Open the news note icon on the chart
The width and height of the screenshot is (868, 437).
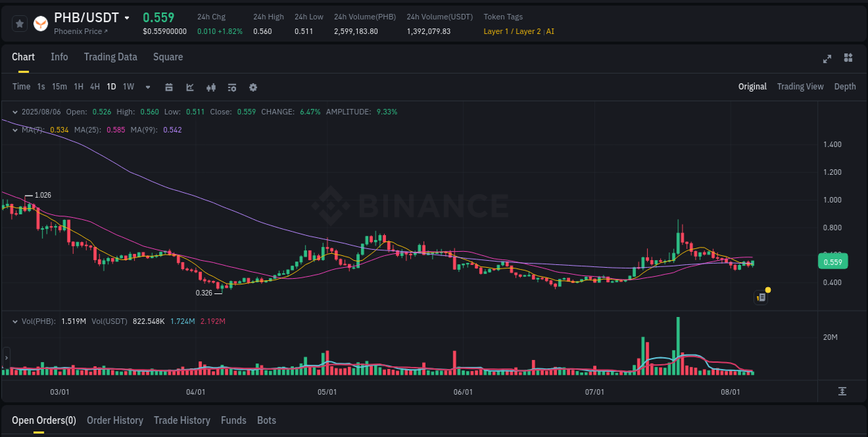760,297
